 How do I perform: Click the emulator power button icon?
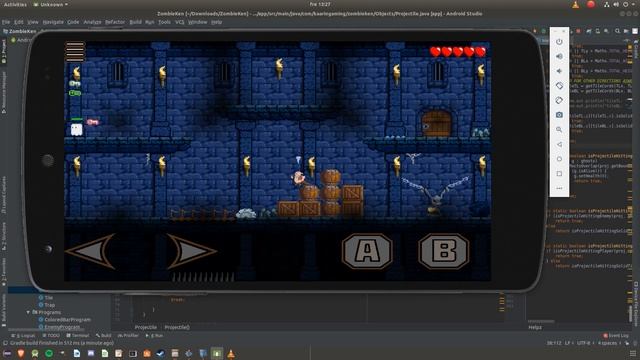(559, 42)
